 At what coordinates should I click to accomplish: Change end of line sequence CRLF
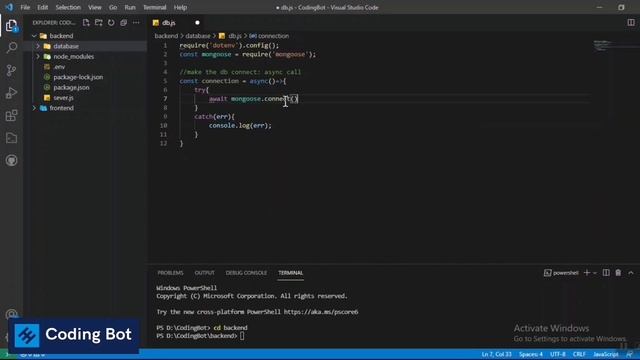point(579,354)
